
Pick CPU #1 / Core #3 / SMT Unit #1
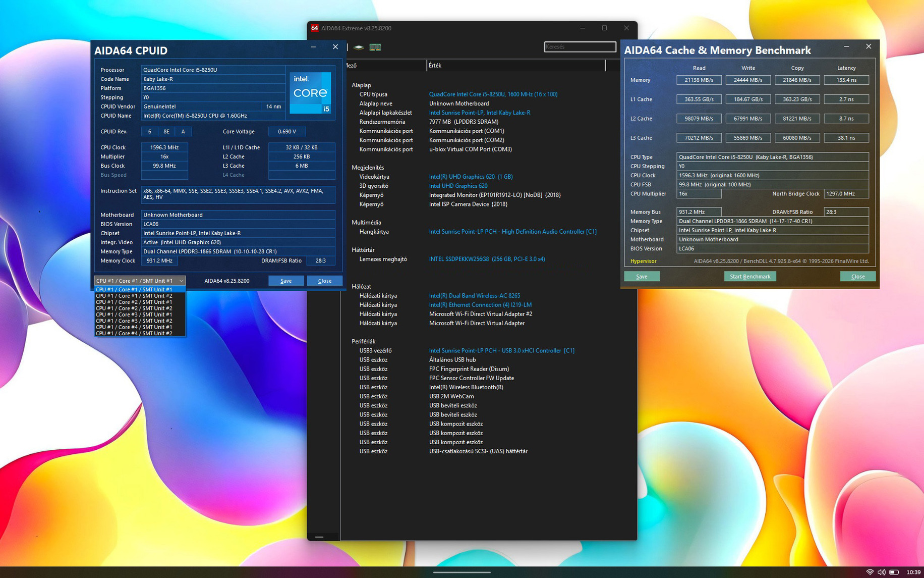(x=140, y=314)
